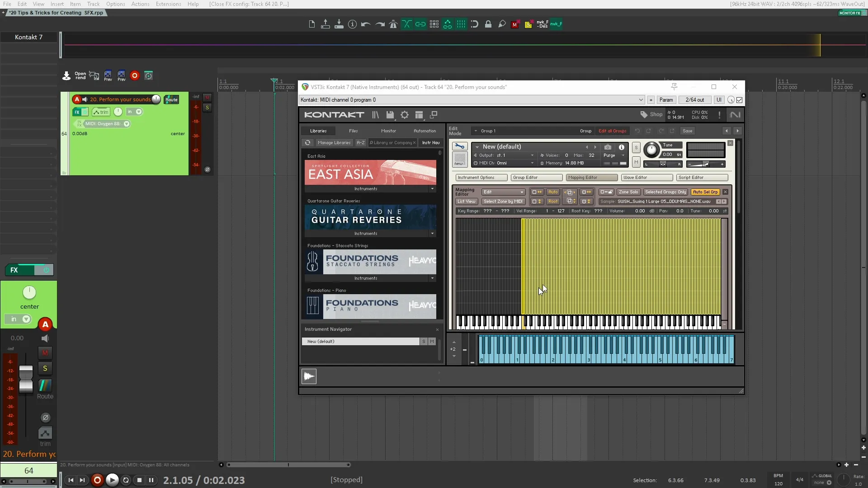Open the project settings info icon

tap(352, 24)
